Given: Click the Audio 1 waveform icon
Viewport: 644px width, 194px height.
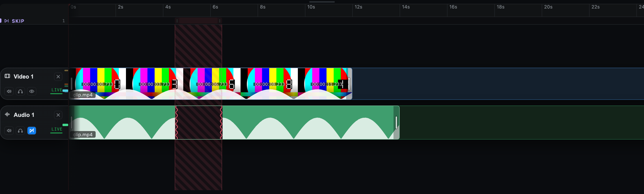Looking at the screenshot, I should [x=7, y=114].
